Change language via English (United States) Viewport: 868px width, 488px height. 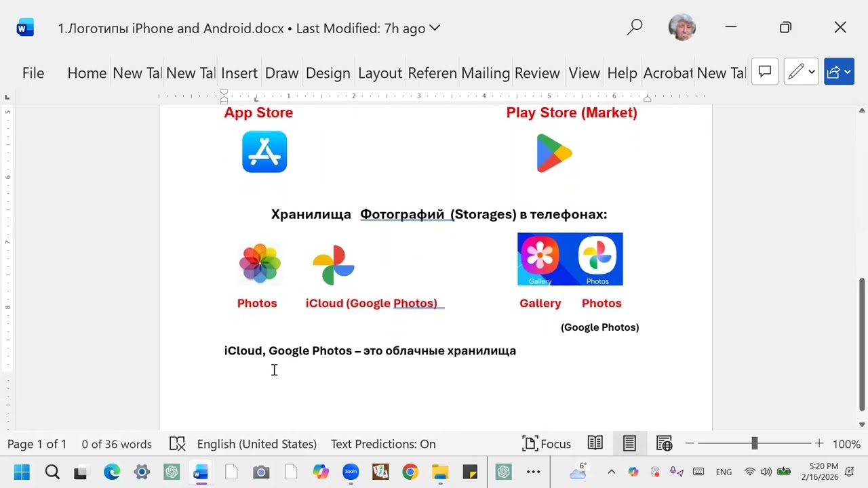pos(257,444)
